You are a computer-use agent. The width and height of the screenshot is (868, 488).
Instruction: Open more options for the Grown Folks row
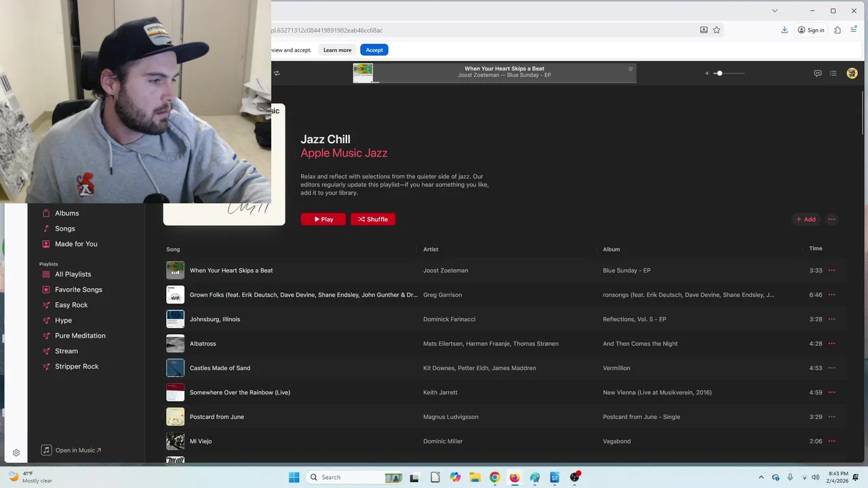tap(832, 295)
